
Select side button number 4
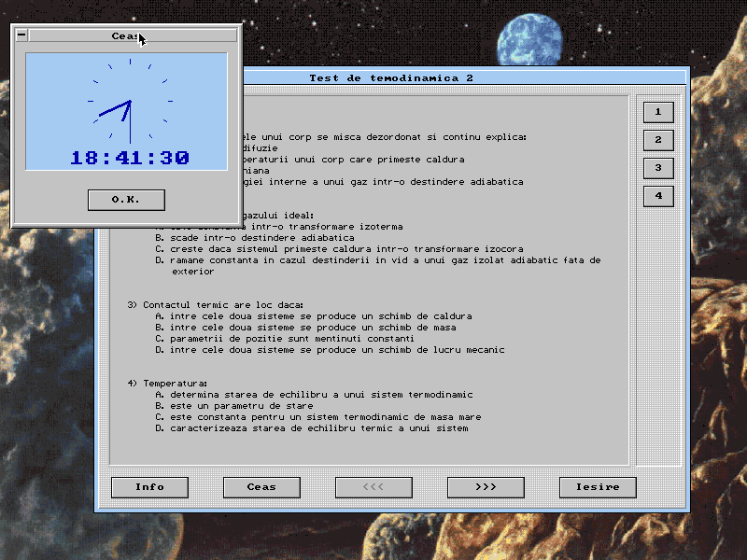click(x=658, y=196)
